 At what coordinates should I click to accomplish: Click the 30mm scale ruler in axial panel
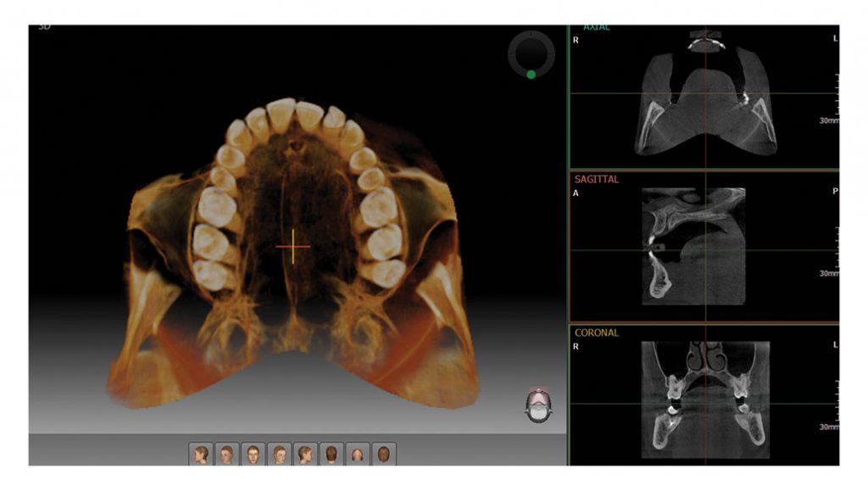click(x=835, y=98)
